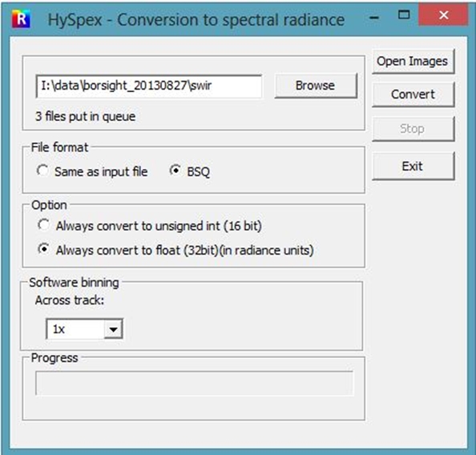Close the HySpex window
Screen dimensions: 476x455
pos(443,15)
